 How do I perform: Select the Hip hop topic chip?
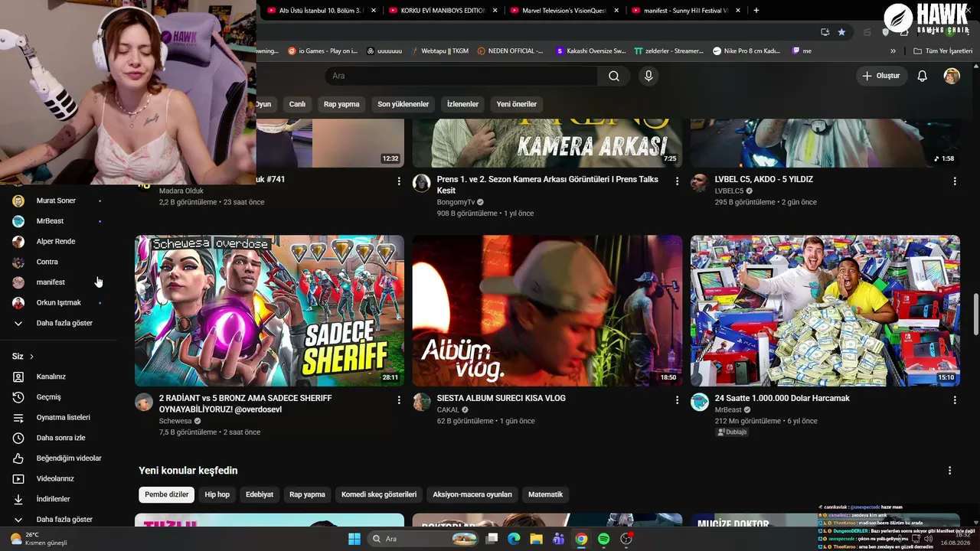[x=217, y=494]
